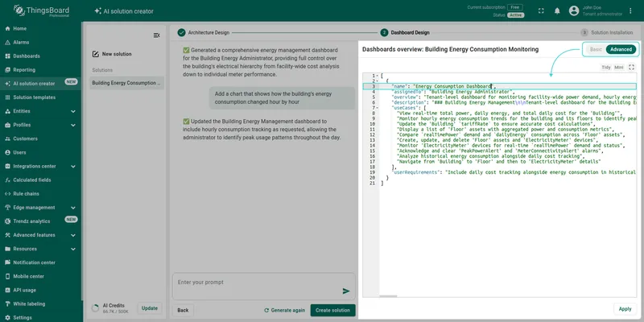Open the Customers icon in sidebar
This screenshot has height=322, width=644.
coord(7,138)
